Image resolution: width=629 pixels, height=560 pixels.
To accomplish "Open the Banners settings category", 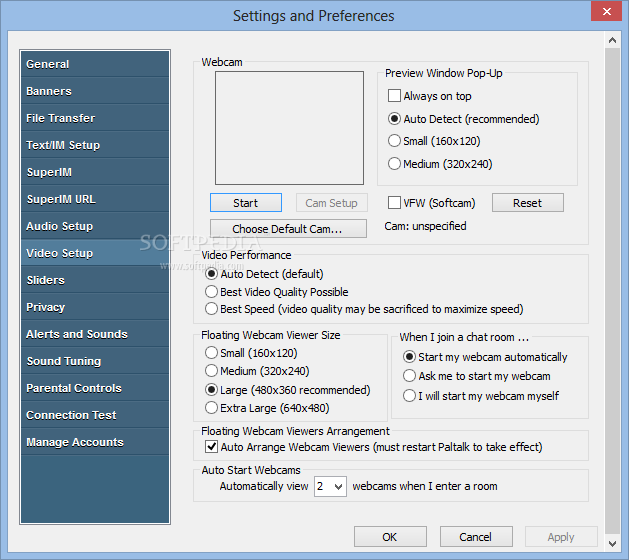I will coord(95,91).
